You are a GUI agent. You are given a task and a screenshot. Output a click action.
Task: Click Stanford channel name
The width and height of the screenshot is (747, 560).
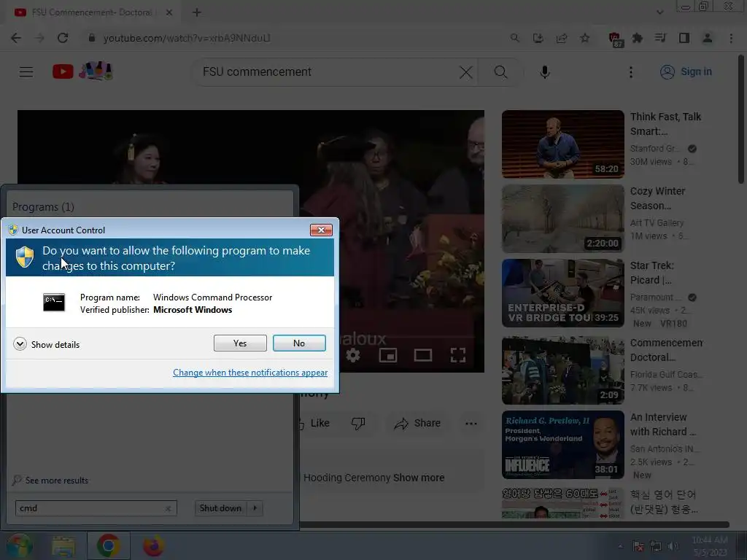(x=654, y=149)
